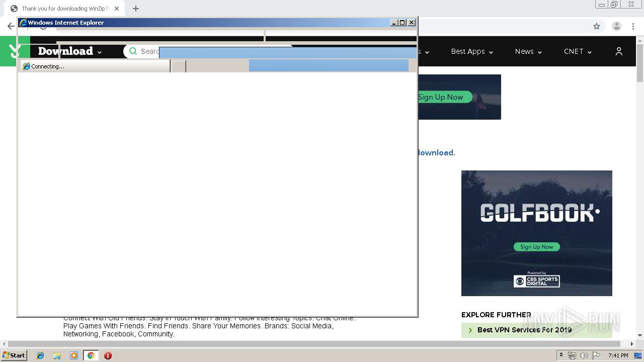Click the horizontal scrollbar left arrow
The height and width of the screenshot is (362, 644).
click(x=4, y=344)
